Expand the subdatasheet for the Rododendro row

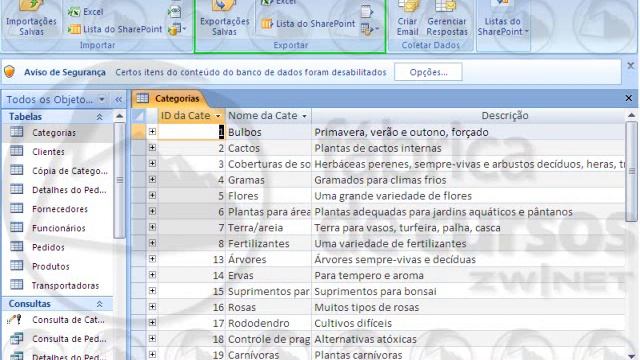(x=152, y=322)
